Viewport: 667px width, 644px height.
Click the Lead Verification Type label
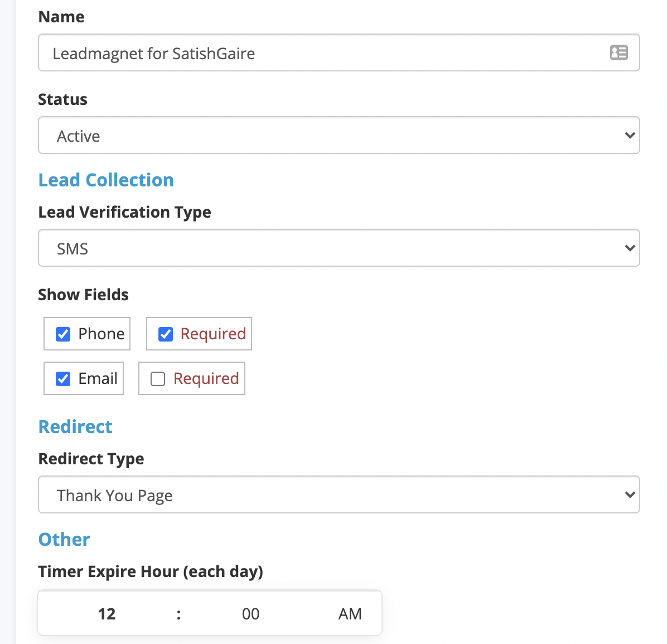pyautogui.click(x=124, y=212)
